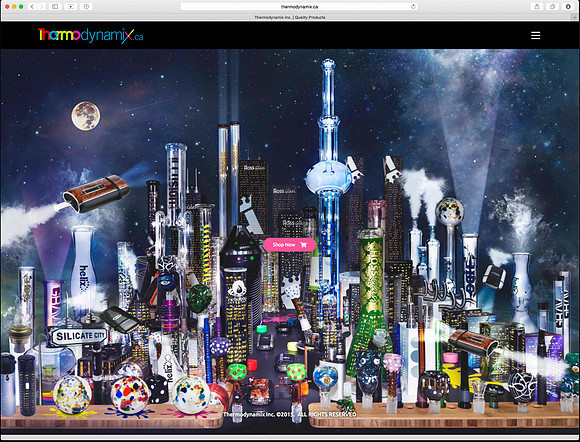Viewport: 580px width, 442px height.
Task: Show all tabs overview icon
Action: [553, 6]
